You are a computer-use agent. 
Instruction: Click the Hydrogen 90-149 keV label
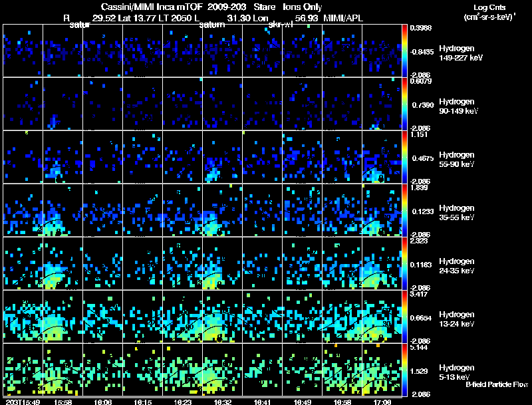point(458,106)
